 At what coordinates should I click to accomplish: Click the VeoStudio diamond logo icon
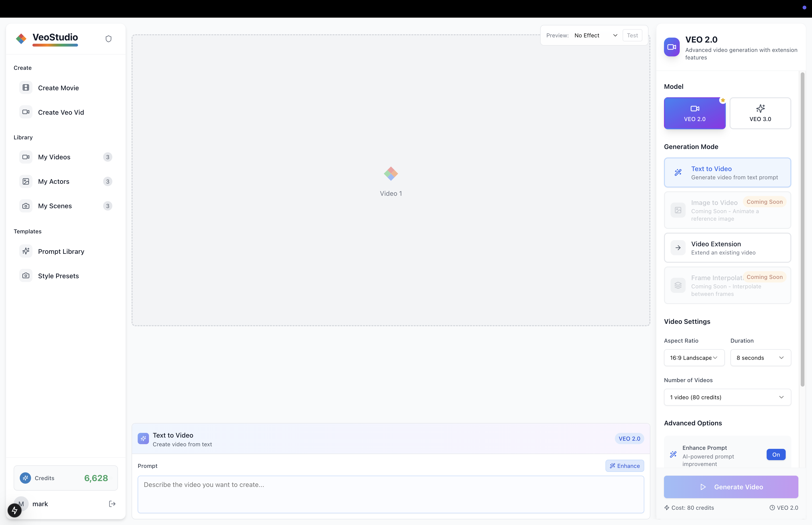(21, 39)
